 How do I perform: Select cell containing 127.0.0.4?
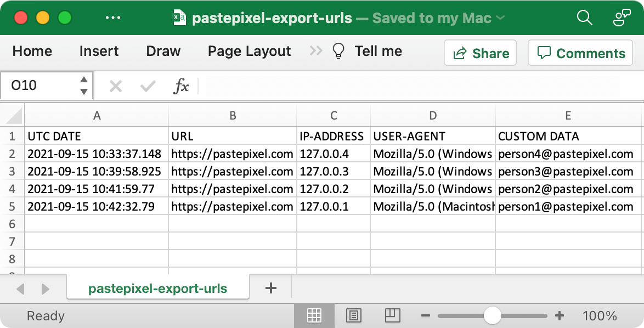coord(334,154)
